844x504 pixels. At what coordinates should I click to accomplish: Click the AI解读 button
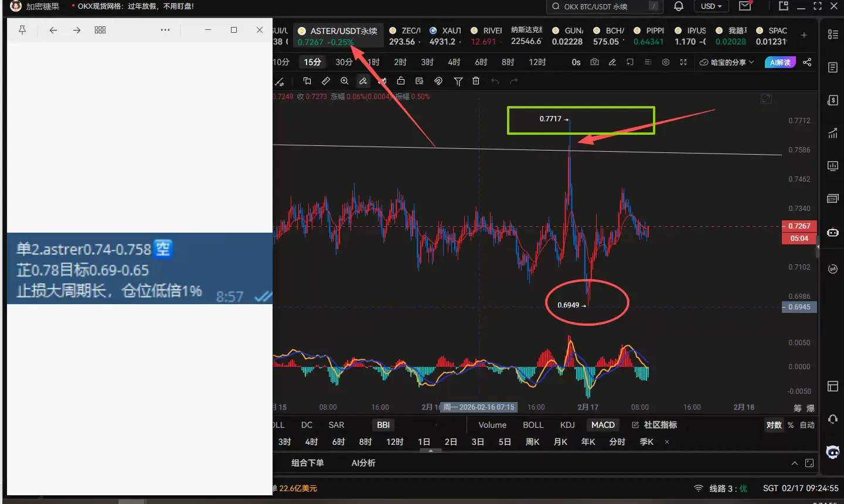click(780, 62)
